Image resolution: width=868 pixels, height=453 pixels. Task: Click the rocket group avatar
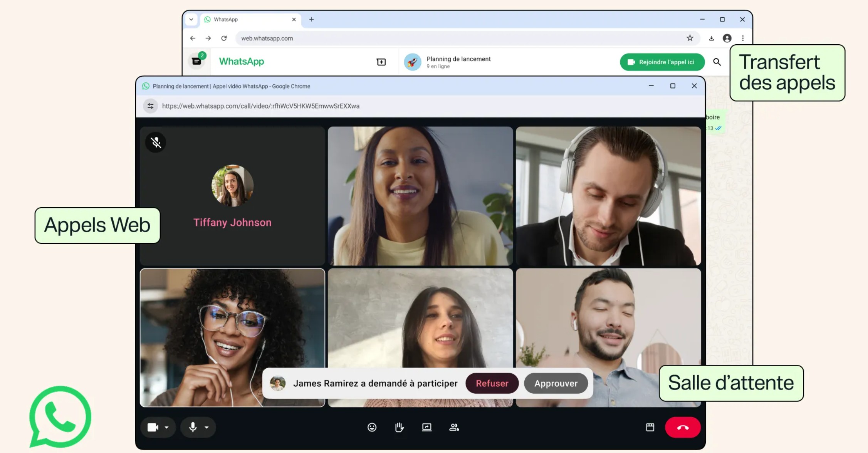pos(413,62)
